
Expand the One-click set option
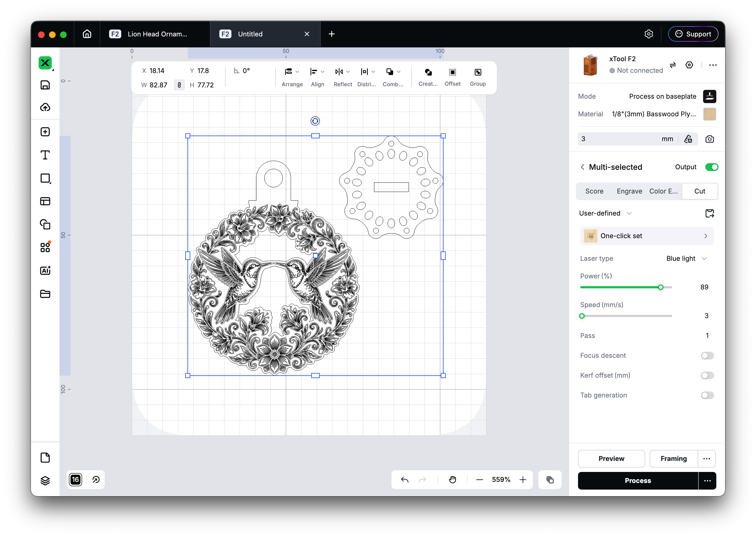(x=647, y=236)
